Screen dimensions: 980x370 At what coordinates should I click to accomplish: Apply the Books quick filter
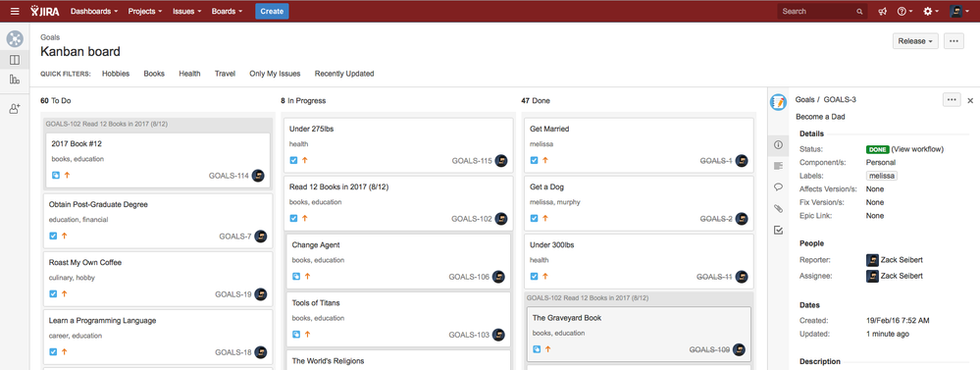[x=154, y=74]
